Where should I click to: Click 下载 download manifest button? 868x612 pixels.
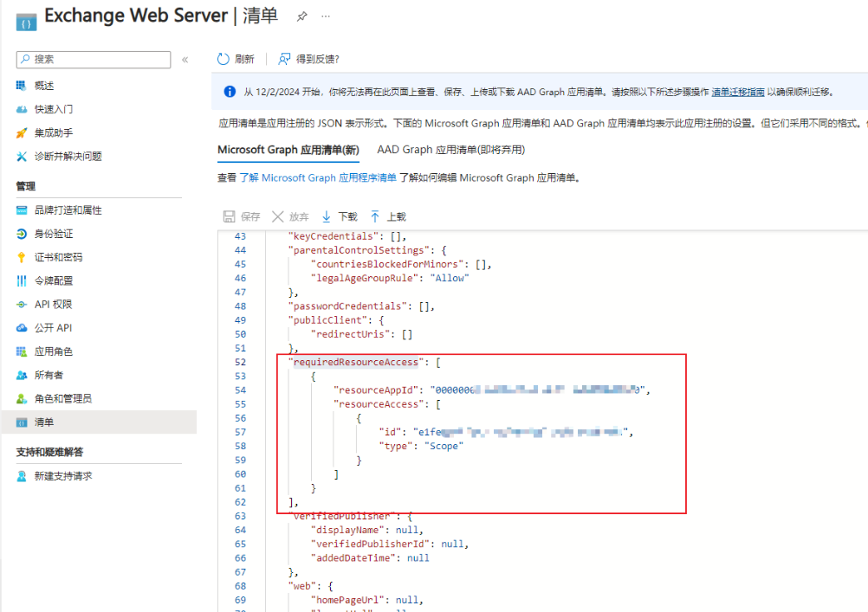339,216
